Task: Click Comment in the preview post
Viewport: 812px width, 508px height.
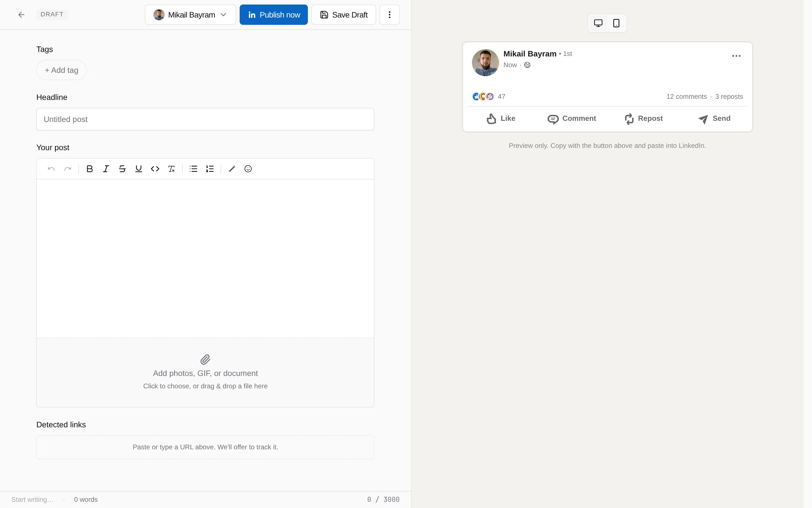Action: (572, 119)
